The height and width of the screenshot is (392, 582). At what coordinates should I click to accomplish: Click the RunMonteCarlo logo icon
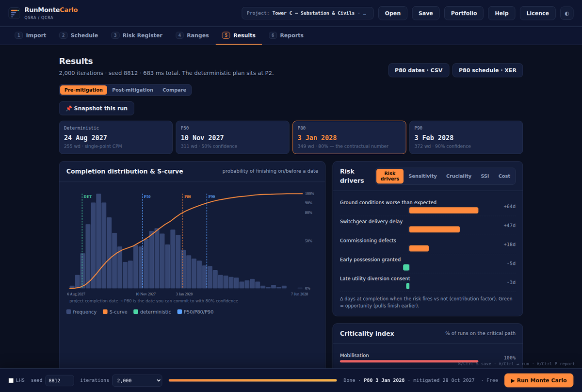[15, 13]
